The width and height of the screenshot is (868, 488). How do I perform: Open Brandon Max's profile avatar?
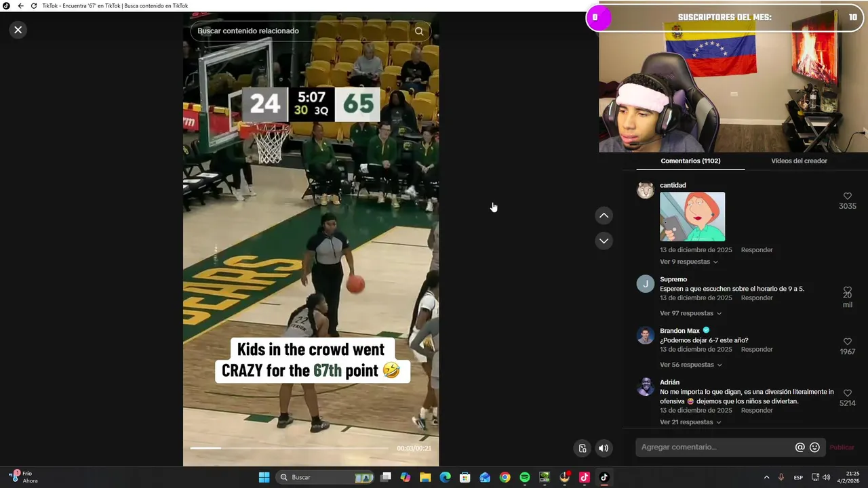(x=645, y=335)
